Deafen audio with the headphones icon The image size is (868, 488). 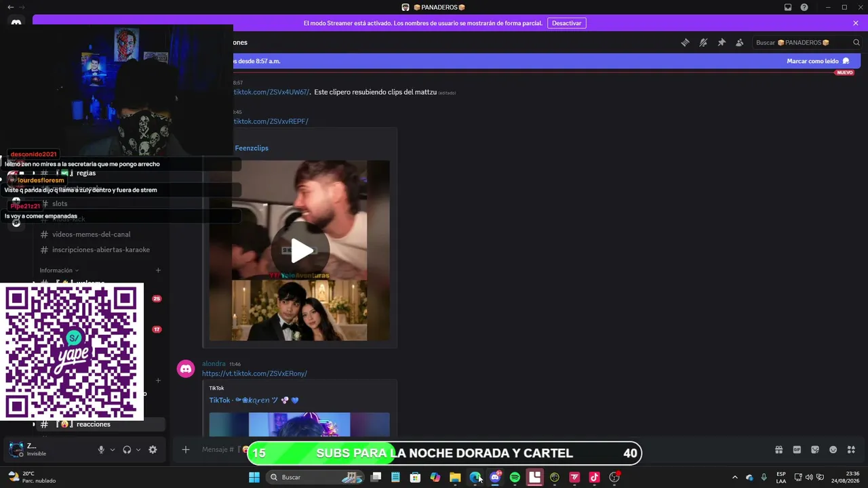click(x=127, y=449)
